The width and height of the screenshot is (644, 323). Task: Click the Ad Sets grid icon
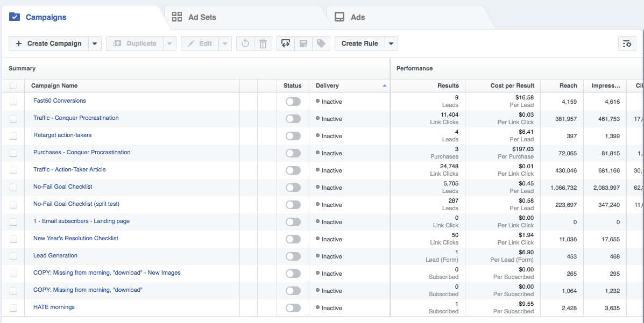point(177,17)
